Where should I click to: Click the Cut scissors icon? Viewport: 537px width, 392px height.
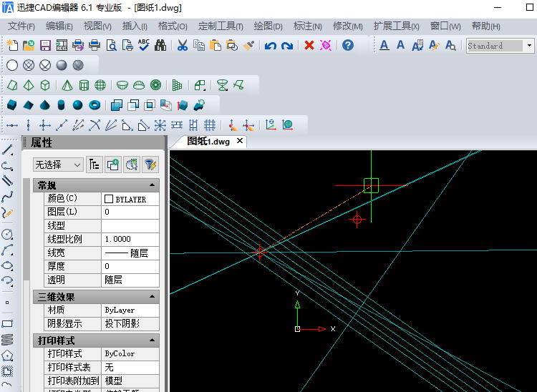coord(182,46)
